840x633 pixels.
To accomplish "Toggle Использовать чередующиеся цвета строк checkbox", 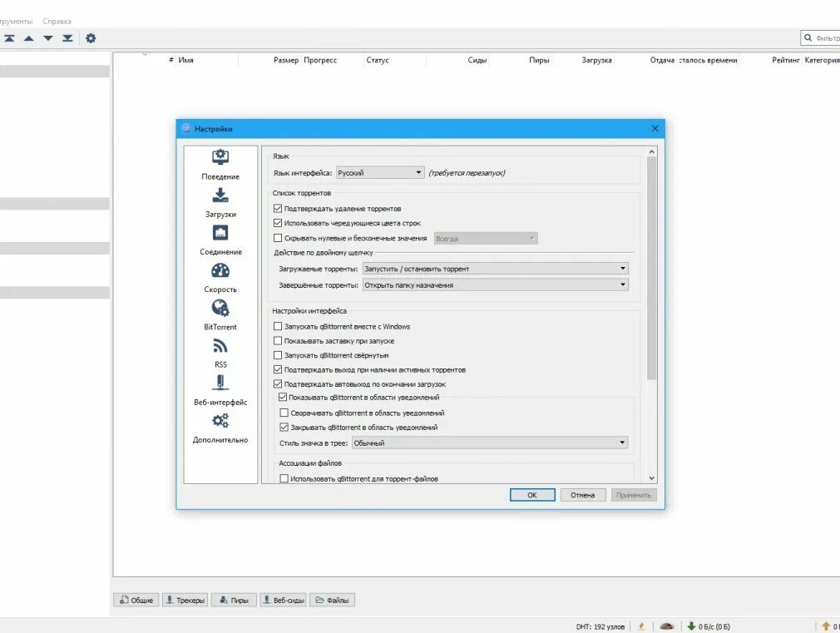I will [278, 223].
